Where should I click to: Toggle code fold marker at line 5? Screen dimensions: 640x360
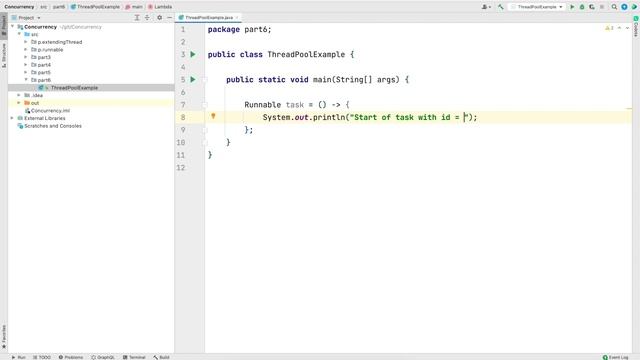click(x=205, y=80)
